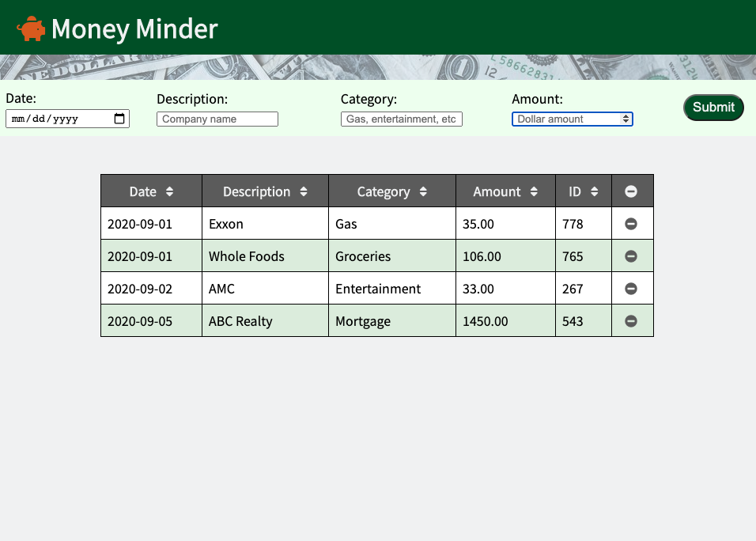Open the calendar date picker icon
The height and width of the screenshot is (541, 756).
click(120, 118)
